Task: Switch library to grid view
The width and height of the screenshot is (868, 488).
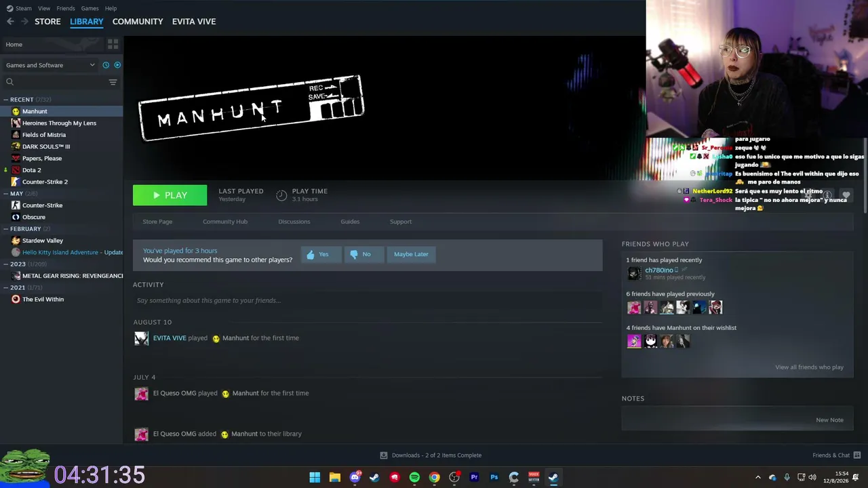Action: tap(113, 44)
